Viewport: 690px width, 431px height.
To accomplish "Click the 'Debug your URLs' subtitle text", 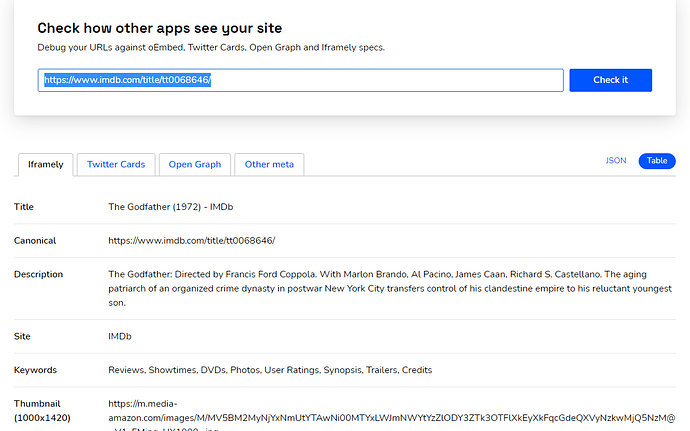I will click(211, 48).
